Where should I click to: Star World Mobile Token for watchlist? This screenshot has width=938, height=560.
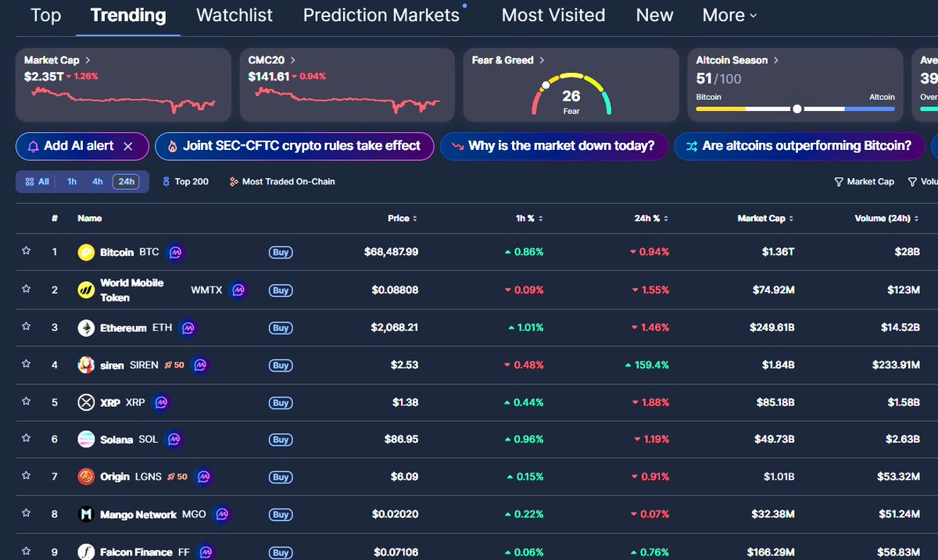[26, 289]
